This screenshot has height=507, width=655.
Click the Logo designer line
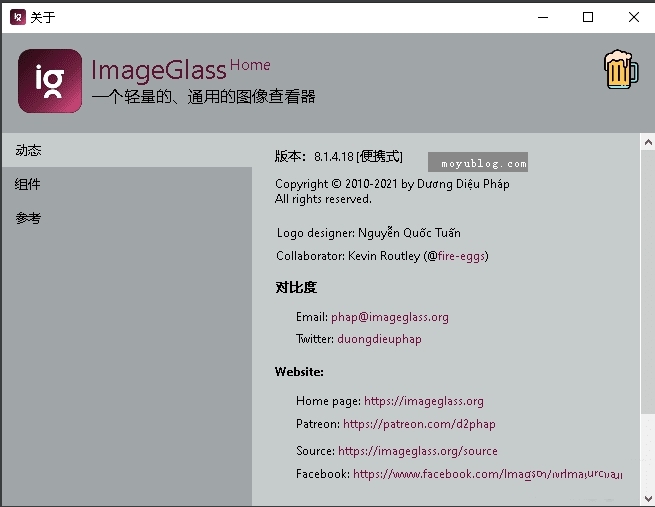(368, 233)
